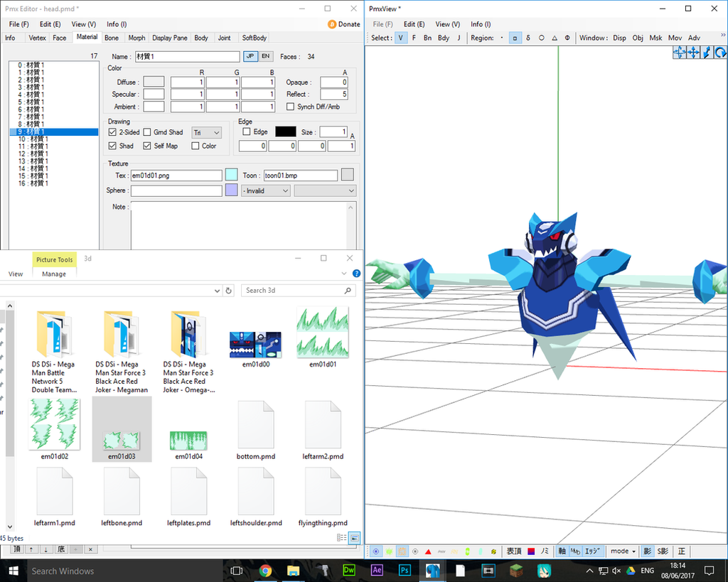The image size is (728, 582).
Task: Click the purple Sphere preview swatch
Action: (x=231, y=190)
